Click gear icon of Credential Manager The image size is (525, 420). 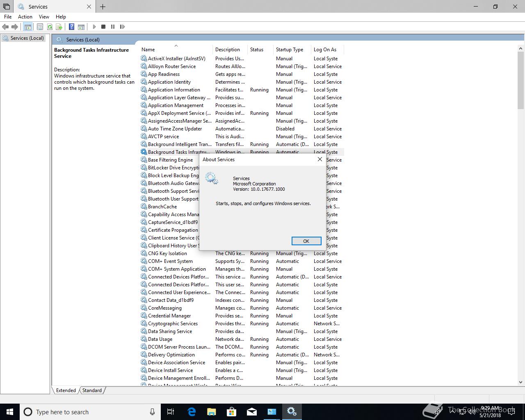click(144, 316)
